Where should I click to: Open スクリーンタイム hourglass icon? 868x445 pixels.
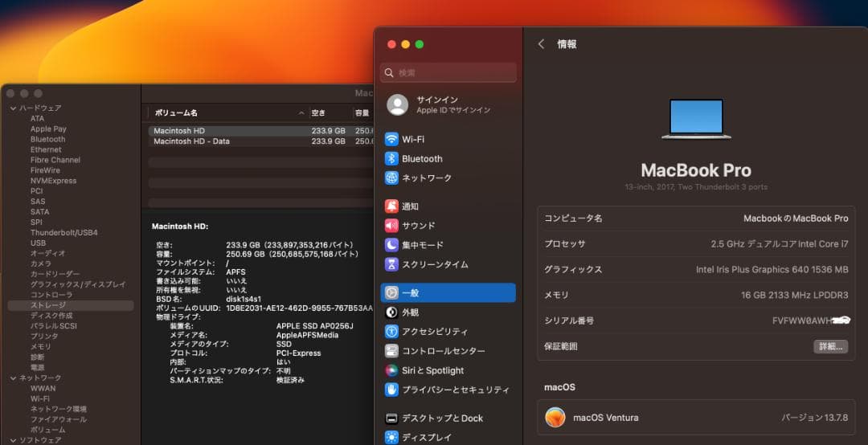(x=391, y=264)
